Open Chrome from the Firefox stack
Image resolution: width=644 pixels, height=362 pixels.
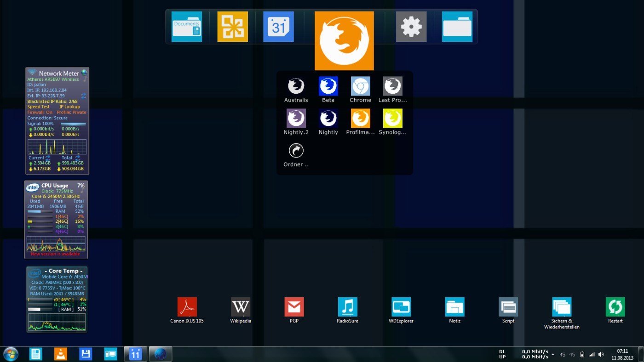[x=361, y=90]
